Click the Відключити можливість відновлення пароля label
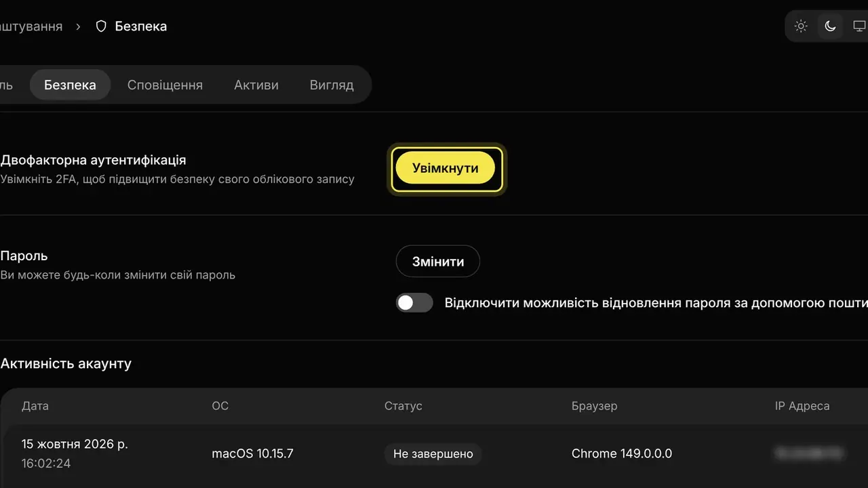This screenshot has height=488, width=868. [656, 303]
